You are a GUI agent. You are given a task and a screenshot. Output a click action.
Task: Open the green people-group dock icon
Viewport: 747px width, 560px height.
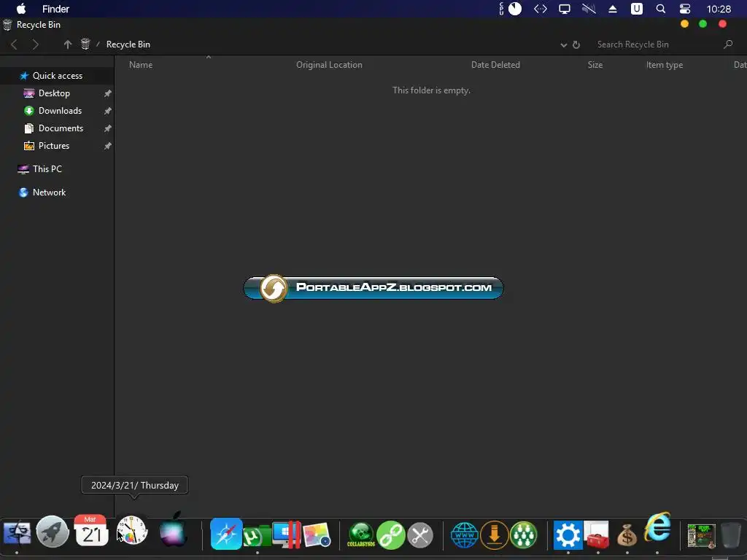click(x=523, y=534)
